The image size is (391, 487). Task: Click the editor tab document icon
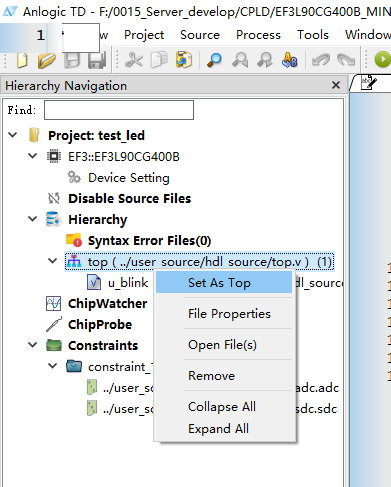pos(368,82)
